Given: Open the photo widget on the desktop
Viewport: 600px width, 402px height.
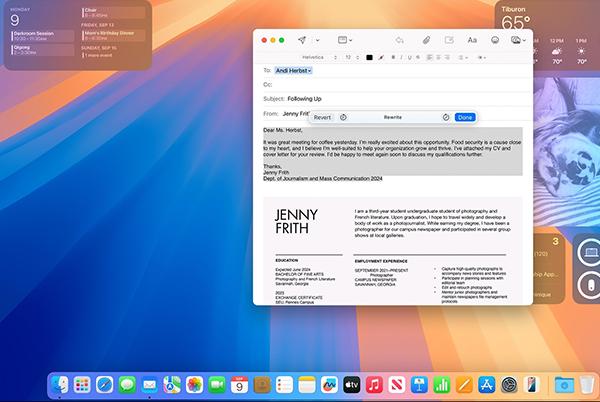Looking at the screenshot, I should coord(566,152).
